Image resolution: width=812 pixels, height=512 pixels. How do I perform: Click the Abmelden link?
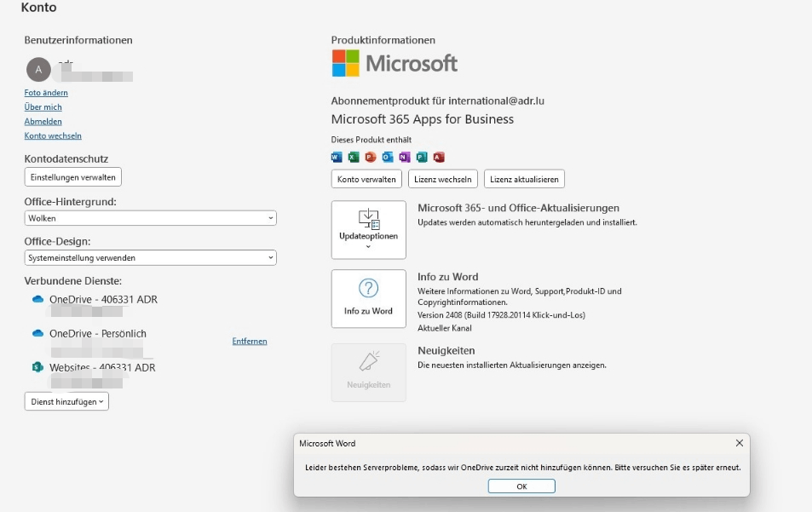[x=43, y=122]
